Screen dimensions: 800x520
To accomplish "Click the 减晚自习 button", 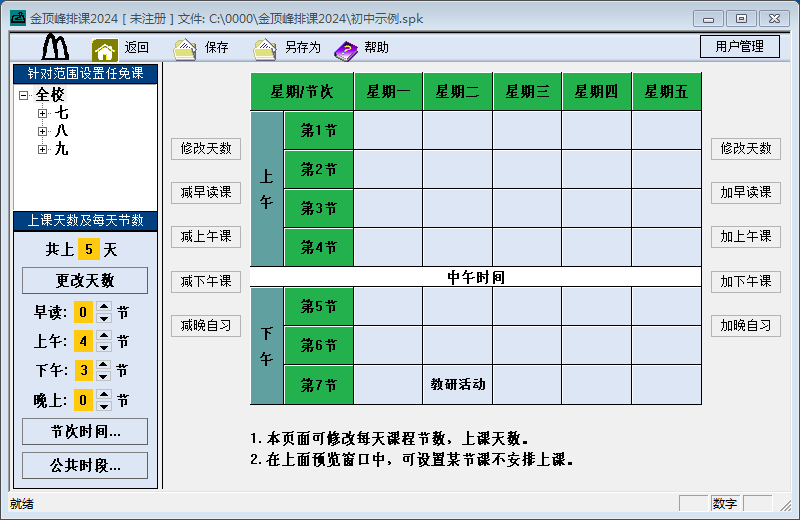I will point(206,326).
